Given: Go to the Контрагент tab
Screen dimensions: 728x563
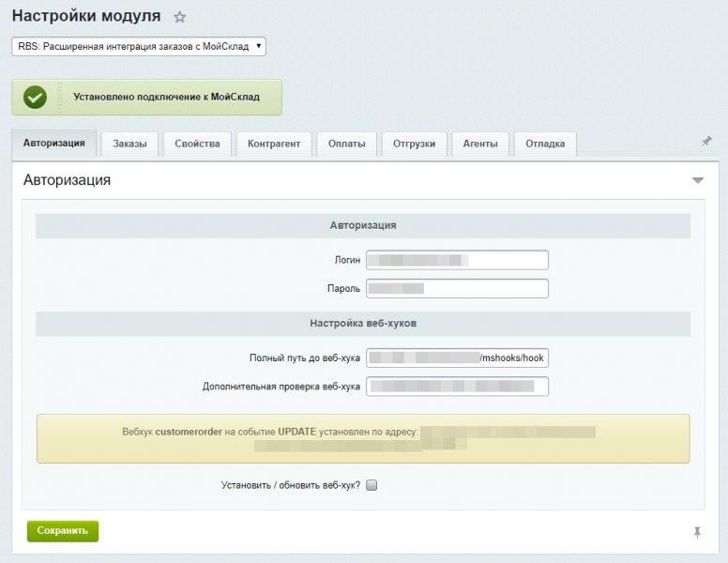Looking at the screenshot, I should tap(274, 144).
